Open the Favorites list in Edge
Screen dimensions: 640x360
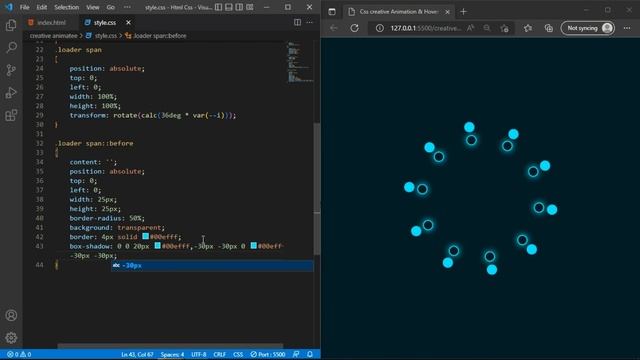click(x=528, y=28)
